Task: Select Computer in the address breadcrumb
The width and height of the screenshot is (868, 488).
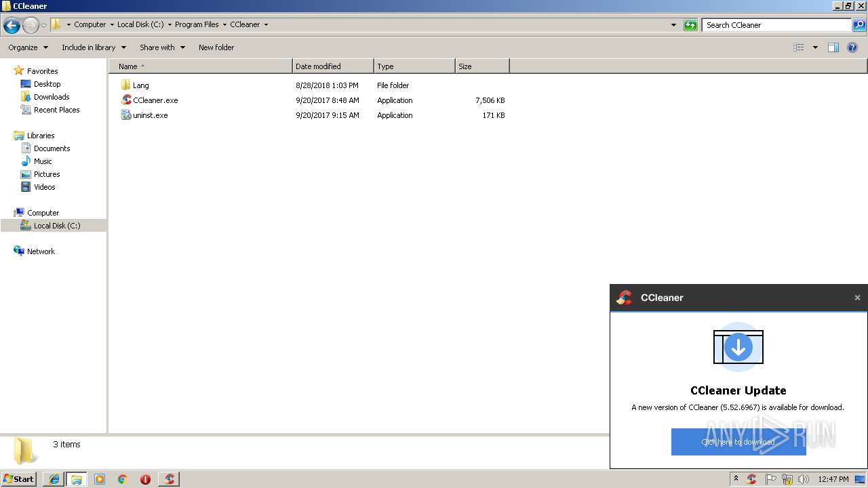Action: click(x=90, y=24)
